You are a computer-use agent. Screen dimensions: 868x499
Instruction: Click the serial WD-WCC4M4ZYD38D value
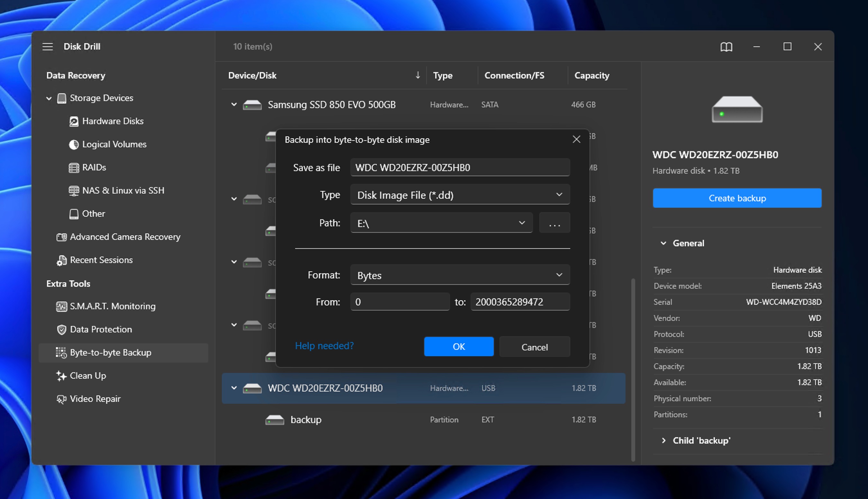(784, 302)
